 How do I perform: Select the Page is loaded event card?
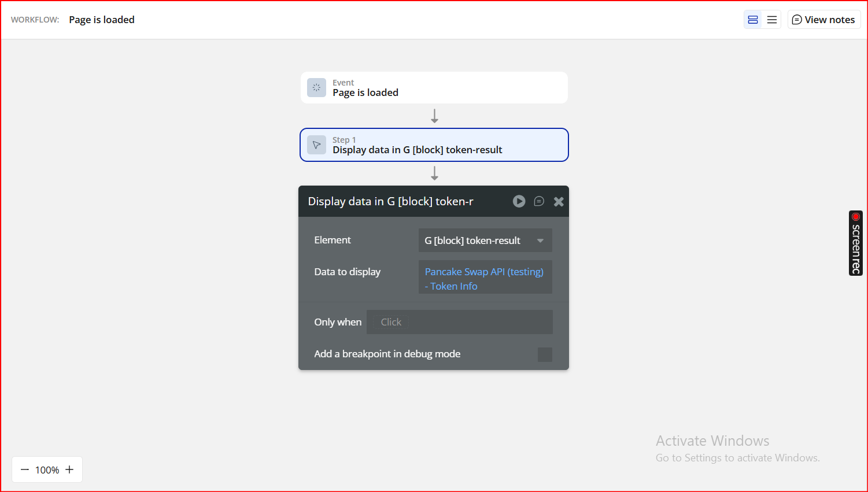[434, 88]
